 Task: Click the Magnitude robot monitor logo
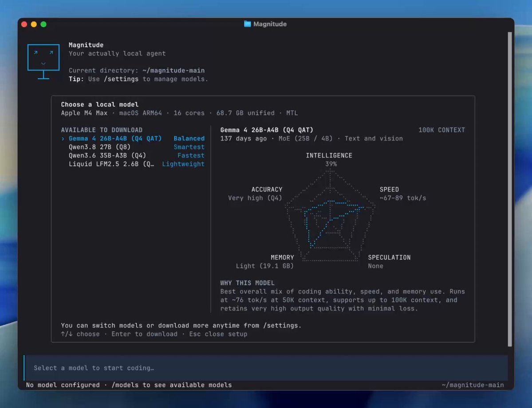tap(43, 61)
